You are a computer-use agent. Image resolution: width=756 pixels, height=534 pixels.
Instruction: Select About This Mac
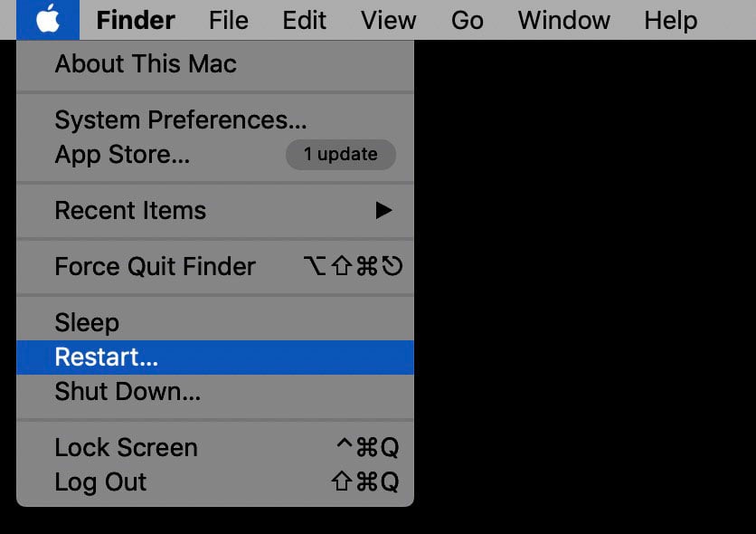click(146, 64)
